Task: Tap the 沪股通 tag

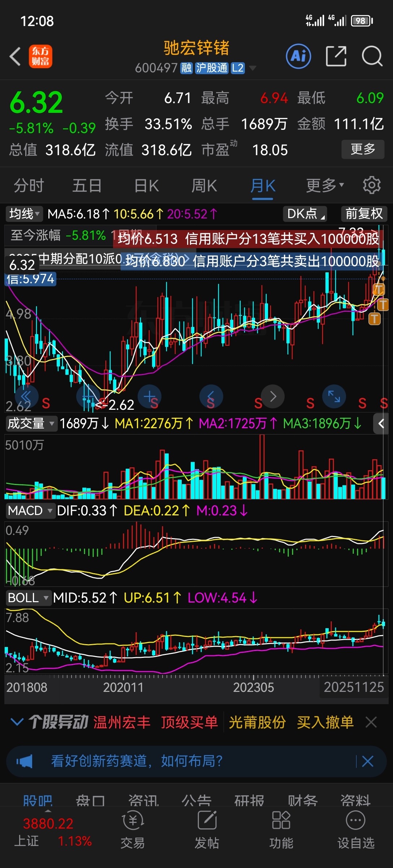Action: pos(212,68)
